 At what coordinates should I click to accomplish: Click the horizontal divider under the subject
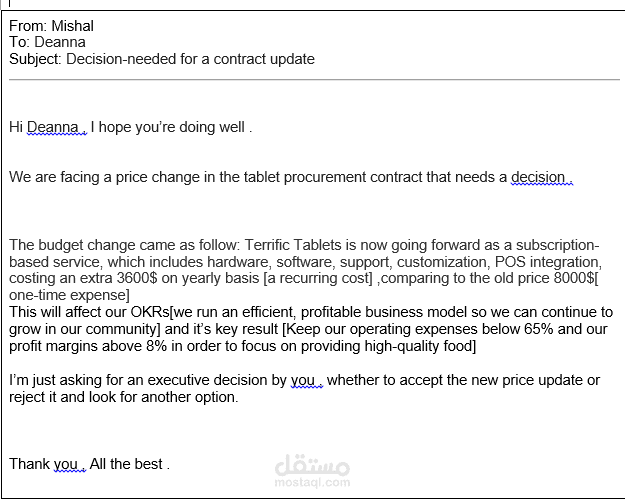(x=314, y=80)
